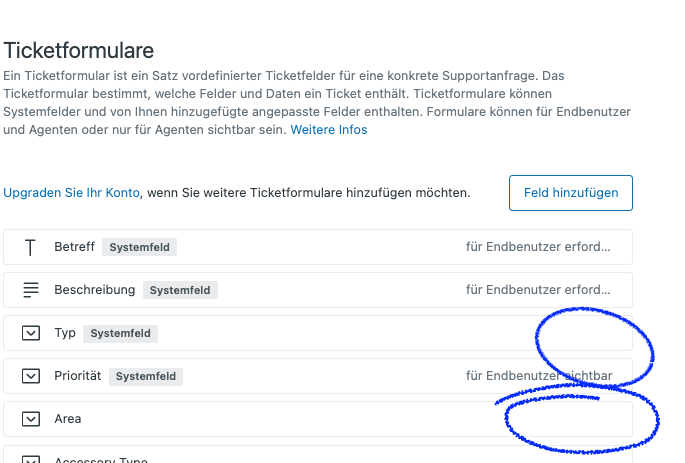Screen dimensions: 685x463
Task: Click Betreff's 'für Endbenutzer erford…' status text
Action: [x=538, y=247]
